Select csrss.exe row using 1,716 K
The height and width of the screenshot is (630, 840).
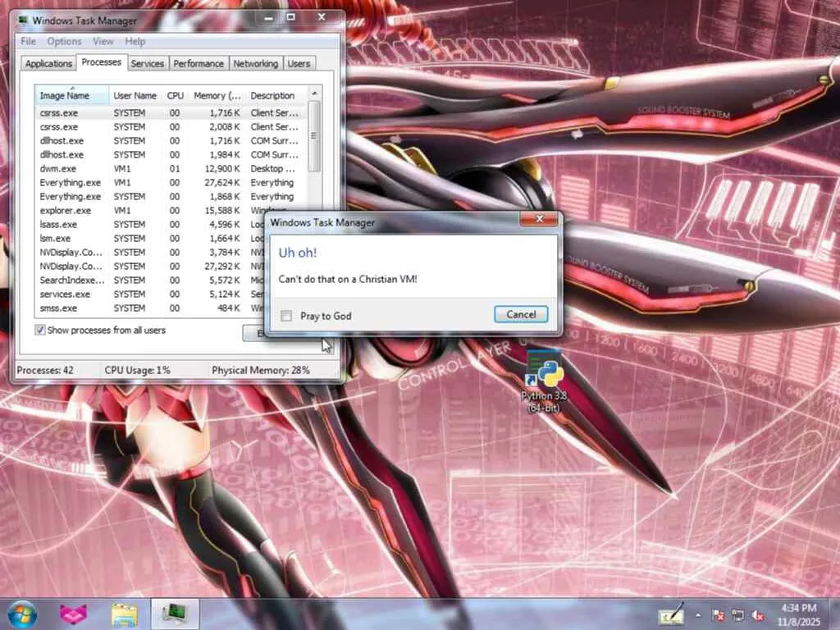coord(171,113)
